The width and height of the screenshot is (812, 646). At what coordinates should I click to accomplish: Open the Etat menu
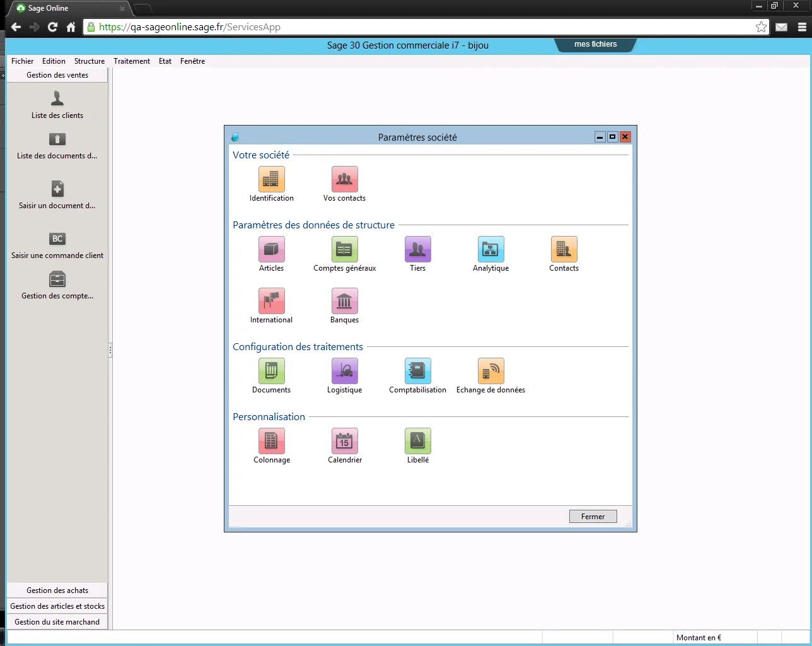click(x=165, y=61)
